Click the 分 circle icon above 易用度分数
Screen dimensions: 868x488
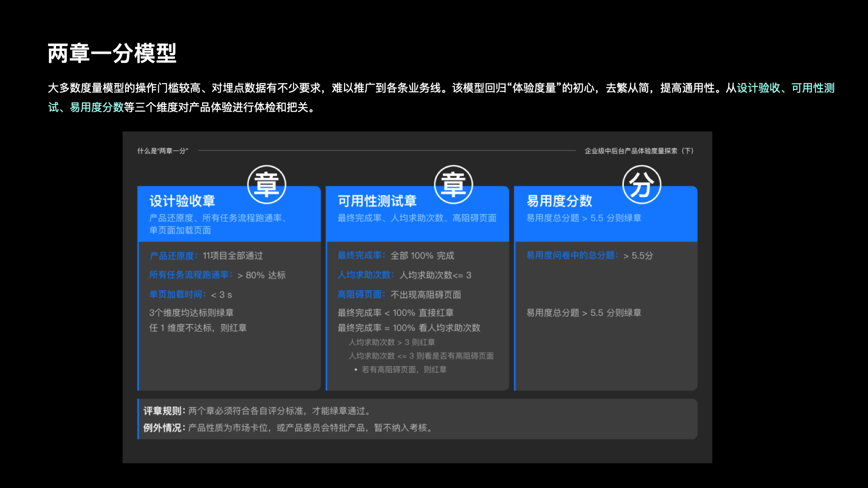(x=642, y=184)
